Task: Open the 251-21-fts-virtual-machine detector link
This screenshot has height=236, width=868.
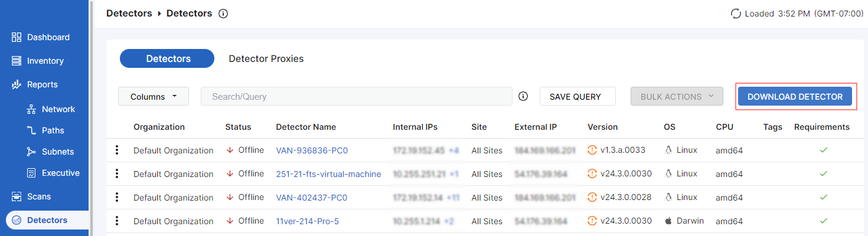Action: pos(328,174)
